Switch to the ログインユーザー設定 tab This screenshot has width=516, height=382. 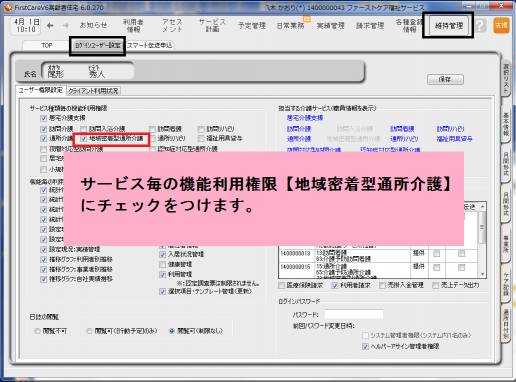(98, 45)
